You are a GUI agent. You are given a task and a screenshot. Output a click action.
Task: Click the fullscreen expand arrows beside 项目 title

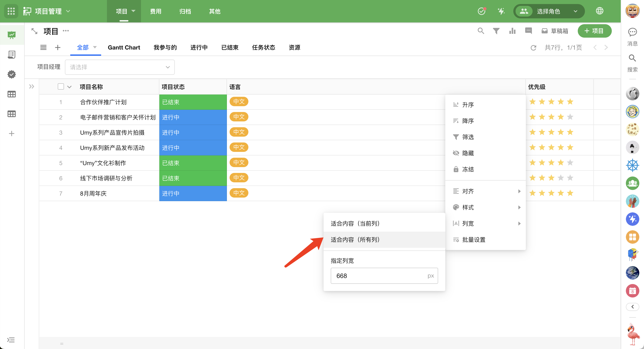point(34,31)
